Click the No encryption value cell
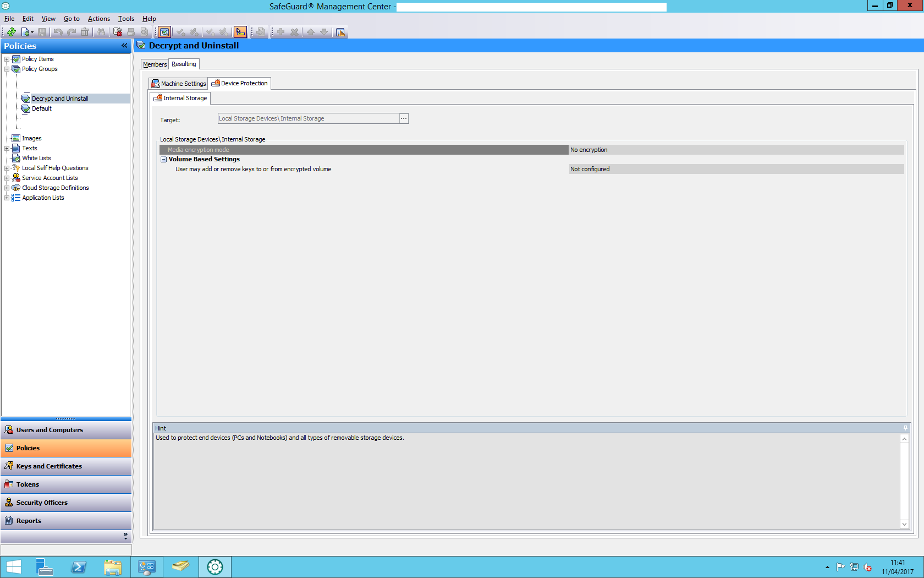The width and height of the screenshot is (924, 578). pos(736,150)
